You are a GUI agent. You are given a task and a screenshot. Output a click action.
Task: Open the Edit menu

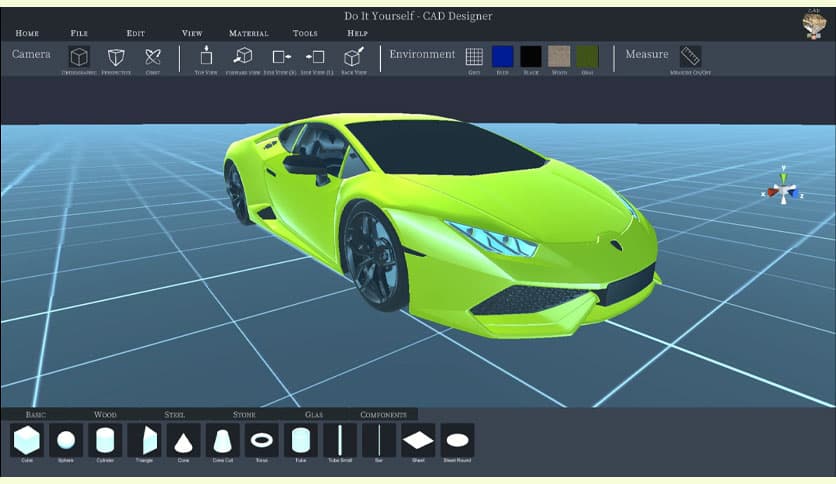point(135,33)
